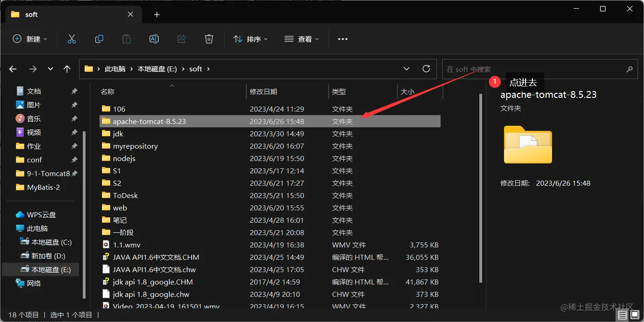
Task: Open 9-1-Tomcat8 folder in sidebar
Action: point(48,173)
